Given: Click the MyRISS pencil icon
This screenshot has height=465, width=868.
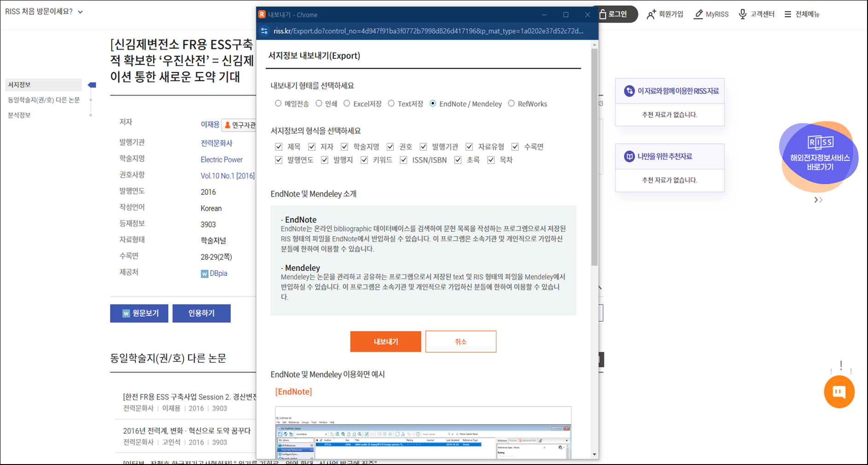Looking at the screenshot, I should pos(699,14).
